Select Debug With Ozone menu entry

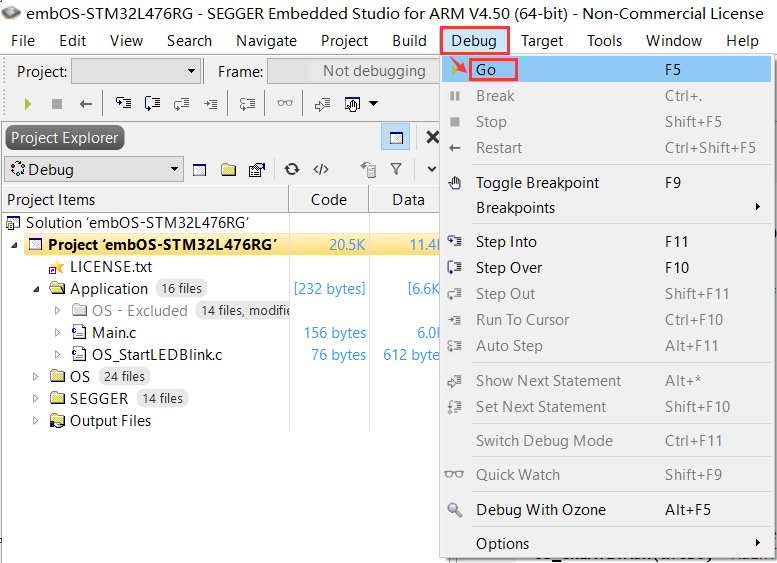[x=607, y=509]
